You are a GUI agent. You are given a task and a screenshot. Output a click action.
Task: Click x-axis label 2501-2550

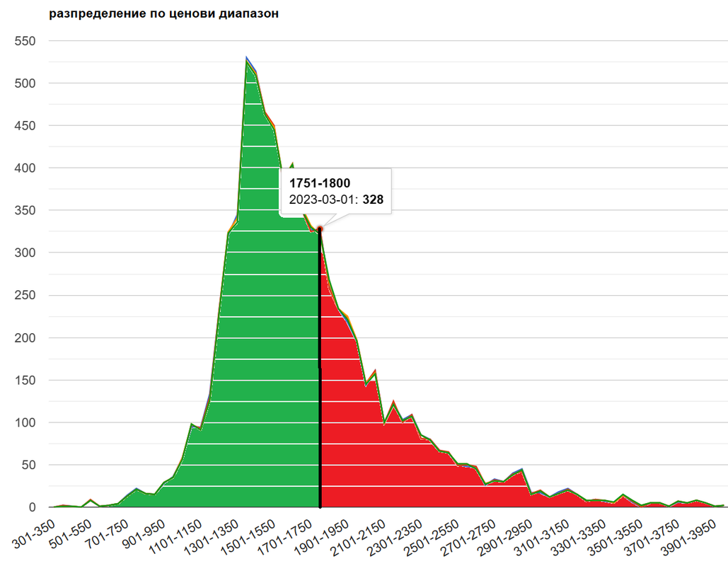433,536
